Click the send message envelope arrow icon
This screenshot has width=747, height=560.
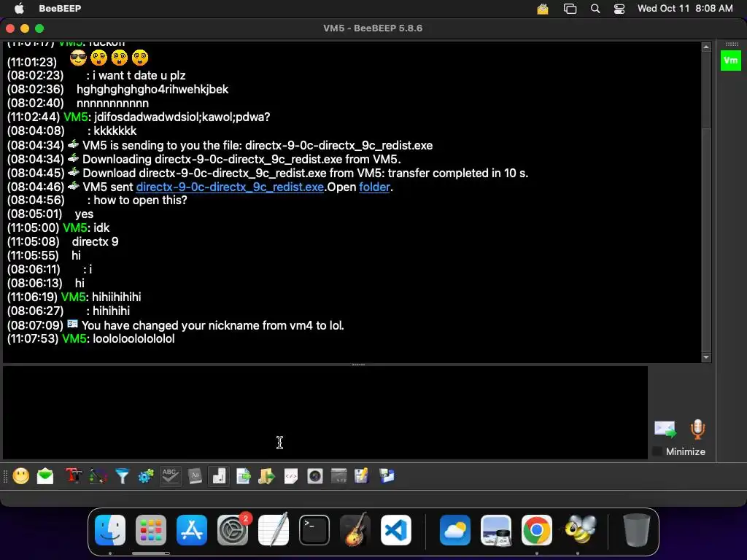point(665,429)
